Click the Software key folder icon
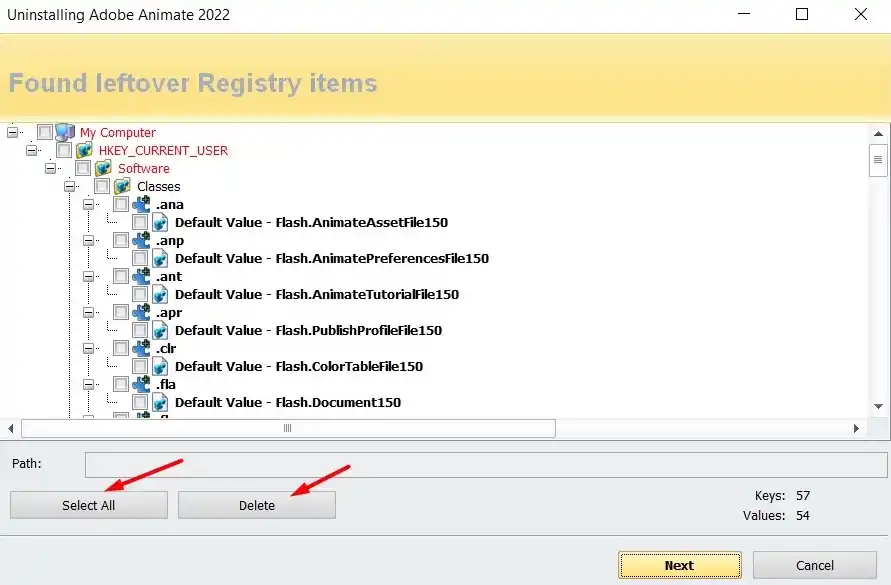Image resolution: width=891 pixels, height=585 pixels. (103, 168)
